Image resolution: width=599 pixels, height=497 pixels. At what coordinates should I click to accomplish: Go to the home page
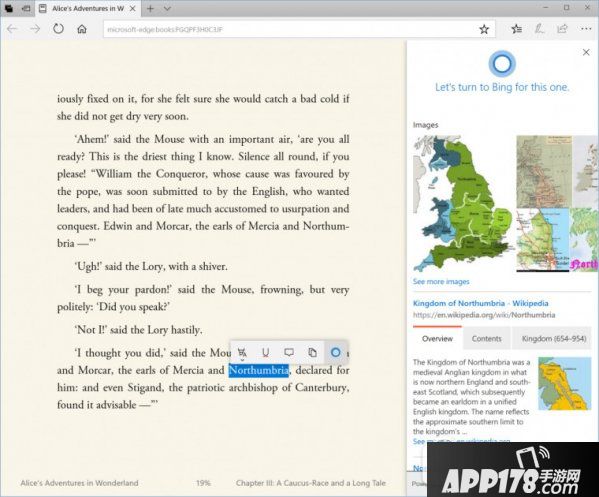(x=82, y=29)
